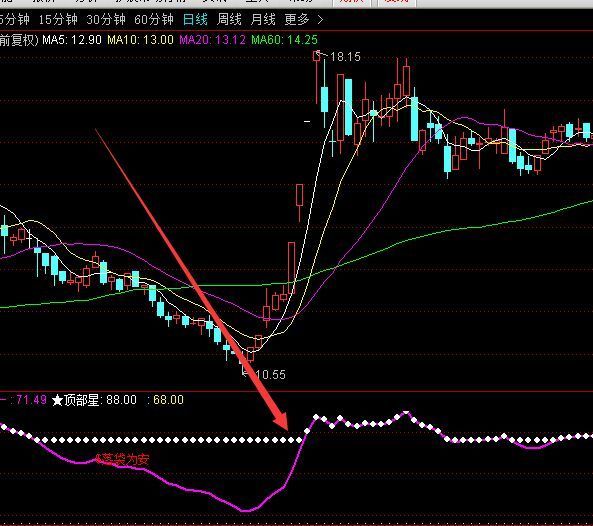Expand the 更多 periods menu

(297, 19)
